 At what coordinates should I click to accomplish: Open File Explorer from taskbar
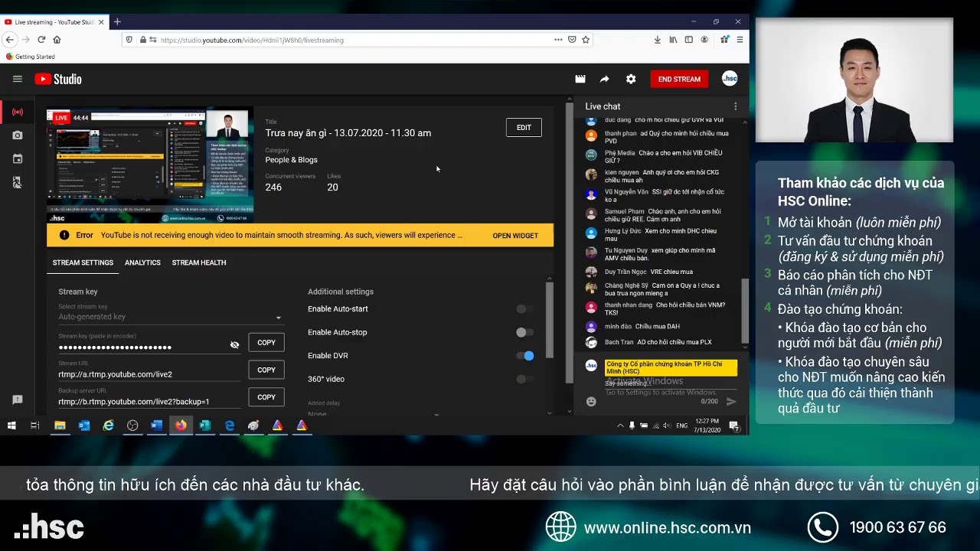point(60,425)
